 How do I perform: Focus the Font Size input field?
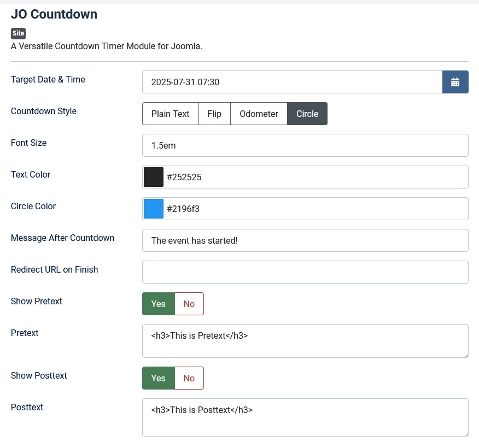pos(305,145)
